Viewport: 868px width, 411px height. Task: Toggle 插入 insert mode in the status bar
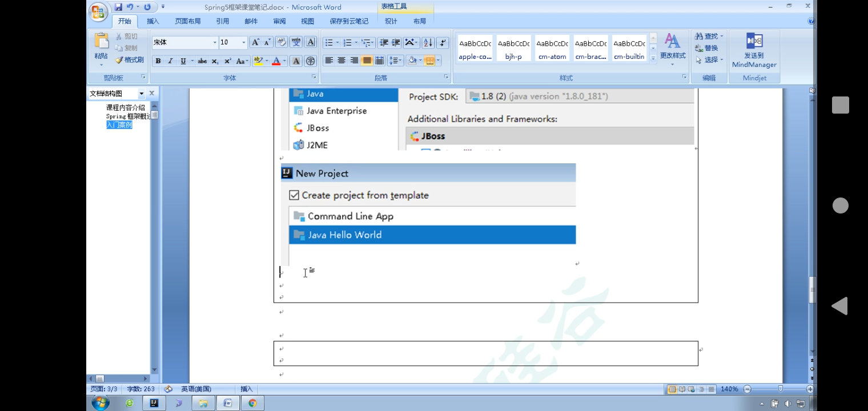246,389
